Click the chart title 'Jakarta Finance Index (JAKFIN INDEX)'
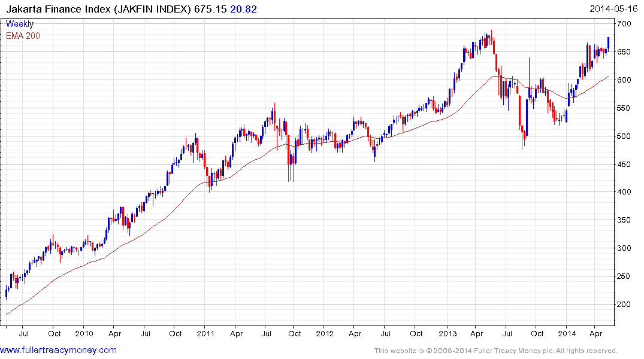 (99, 9)
